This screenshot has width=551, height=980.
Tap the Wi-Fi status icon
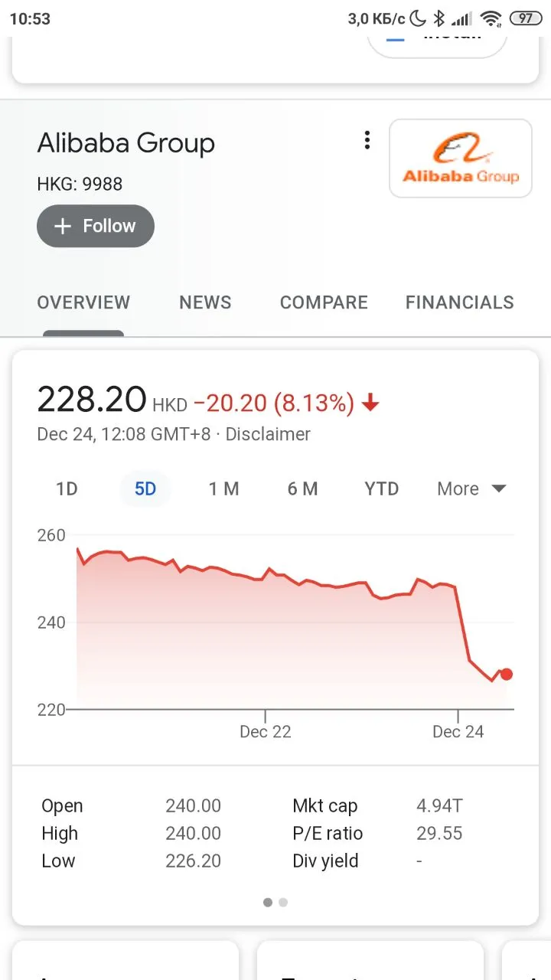[491, 18]
